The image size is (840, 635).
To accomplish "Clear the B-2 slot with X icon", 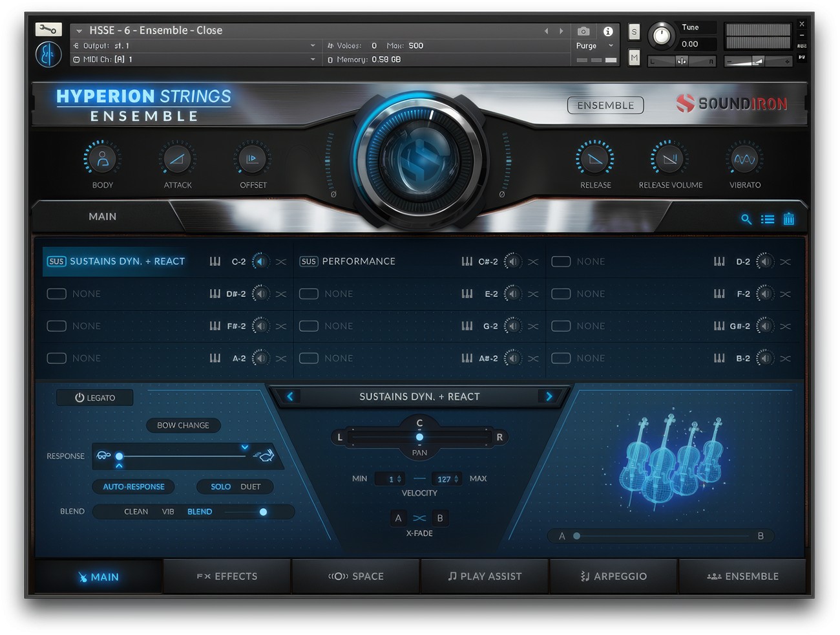I will [x=785, y=358].
